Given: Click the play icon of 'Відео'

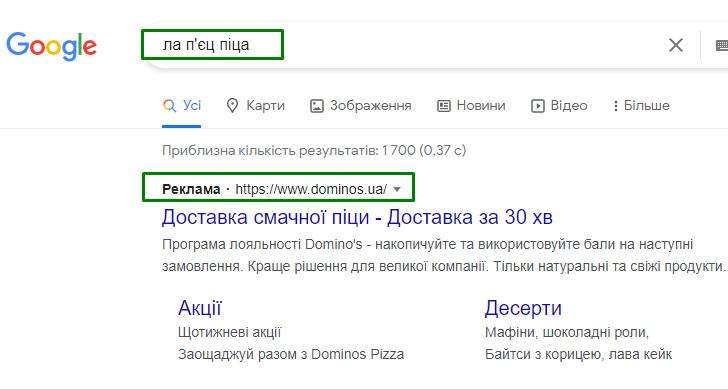Looking at the screenshot, I should point(538,106).
